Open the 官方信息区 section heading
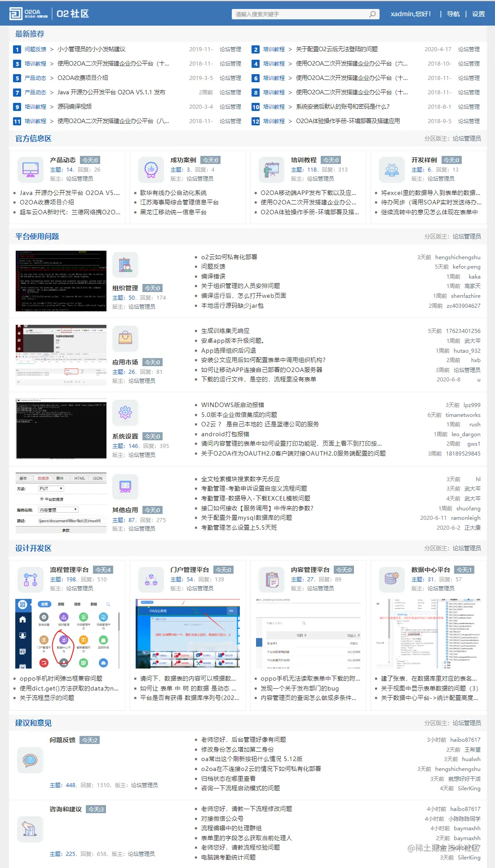Screen dimensions: 495x868 click(x=33, y=138)
